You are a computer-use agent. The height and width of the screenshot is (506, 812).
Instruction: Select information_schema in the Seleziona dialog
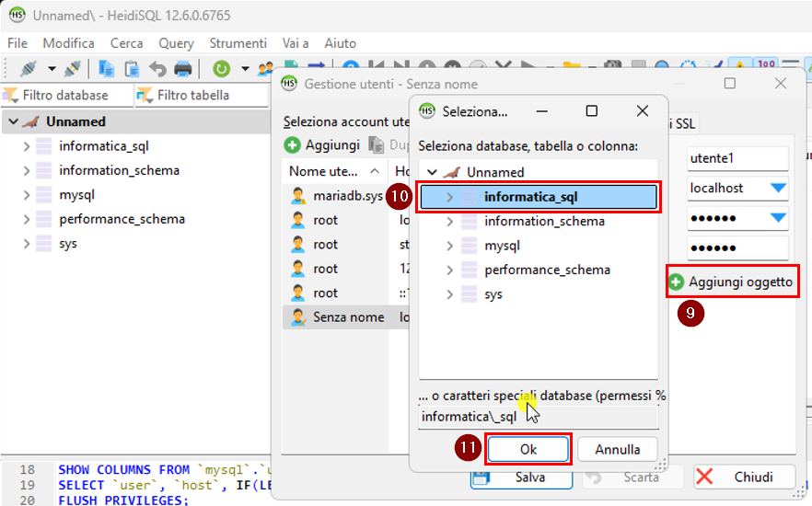(x=544, y=222)
